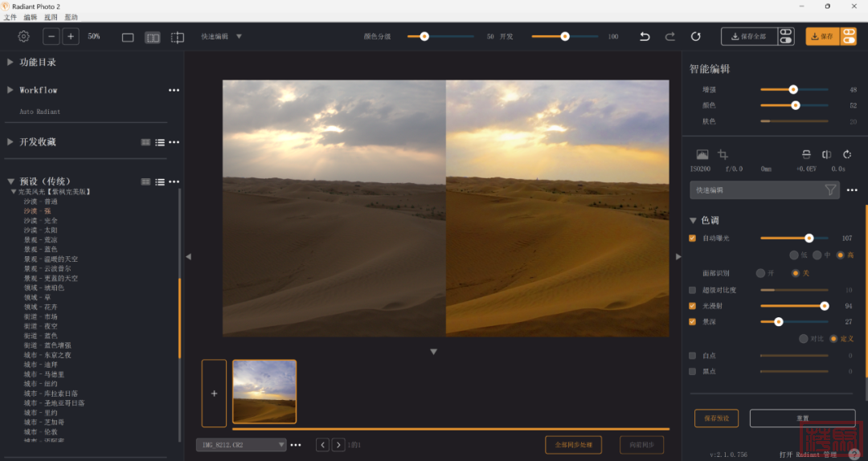
Task: Expand the 功能目录 section
Action: click(10, 62)
